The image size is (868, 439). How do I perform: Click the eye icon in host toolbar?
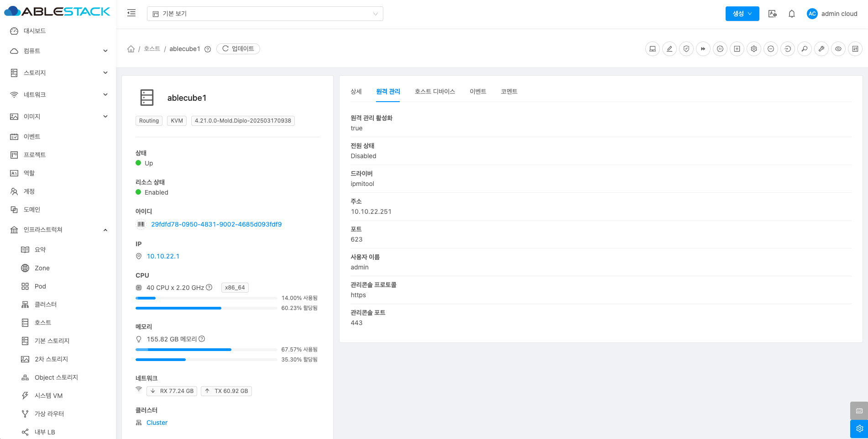(x=838, y=49)
